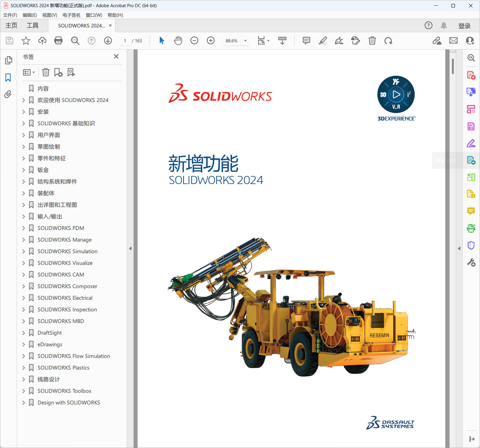Open the 电子签名 menu
The image size is (480, 448).
coord(72,15)
